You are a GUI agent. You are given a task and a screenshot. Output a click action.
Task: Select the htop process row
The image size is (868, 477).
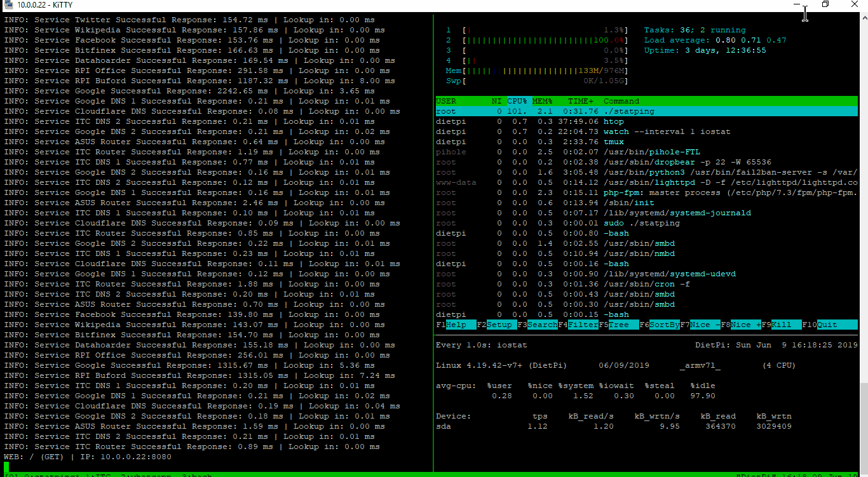(x=647, y=121)
